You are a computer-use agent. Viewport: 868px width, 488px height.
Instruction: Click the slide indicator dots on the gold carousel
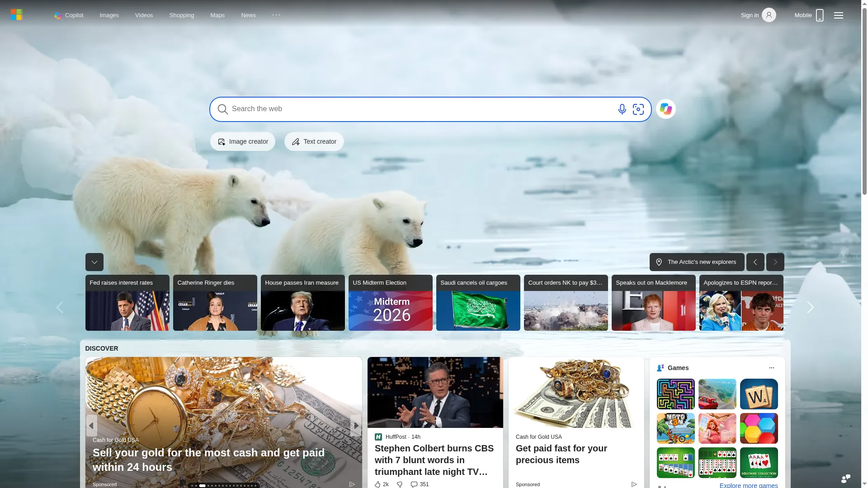pyautogui.click(x=223, y=486)
